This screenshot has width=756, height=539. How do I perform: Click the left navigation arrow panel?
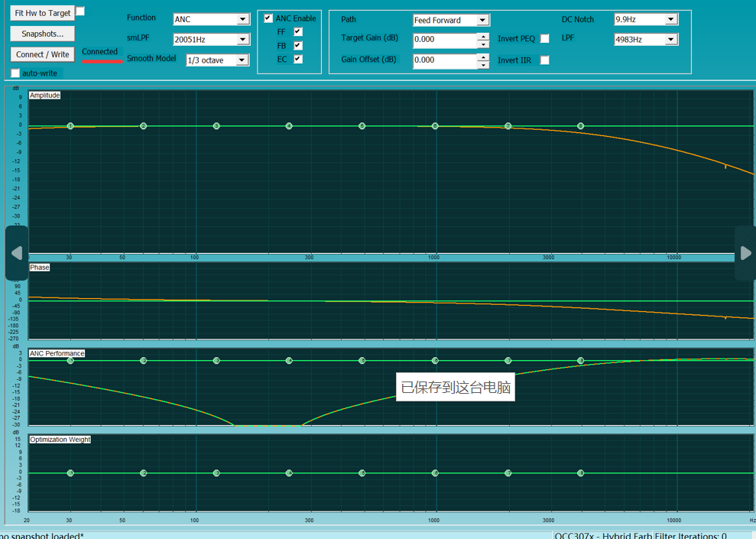(17, 253)
